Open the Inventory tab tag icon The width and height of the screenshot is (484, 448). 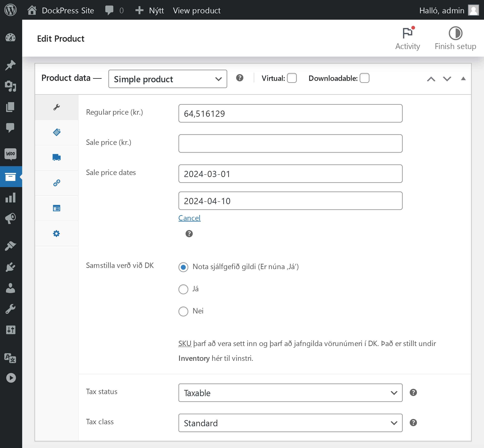click(x=56, y=132)
